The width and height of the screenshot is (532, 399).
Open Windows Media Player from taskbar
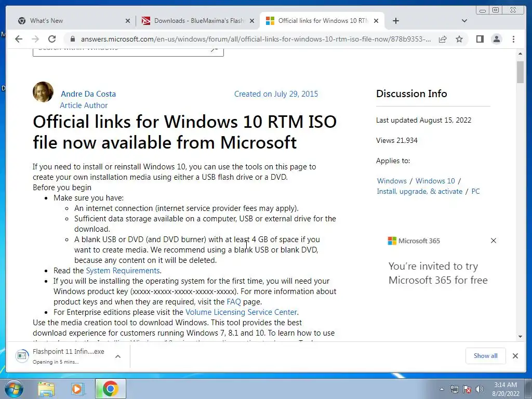coord(78,389)
